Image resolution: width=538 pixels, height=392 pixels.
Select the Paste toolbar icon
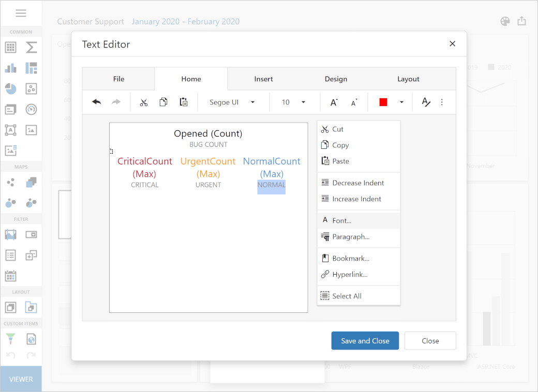click(x=183, y=102)
